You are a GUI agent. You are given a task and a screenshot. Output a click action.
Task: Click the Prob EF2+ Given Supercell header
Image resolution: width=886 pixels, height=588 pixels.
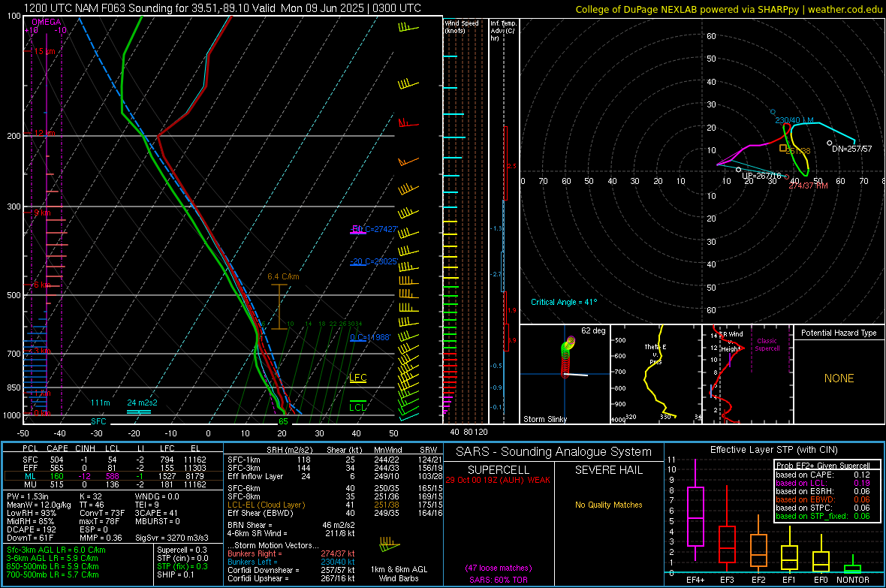click(823, 466)
